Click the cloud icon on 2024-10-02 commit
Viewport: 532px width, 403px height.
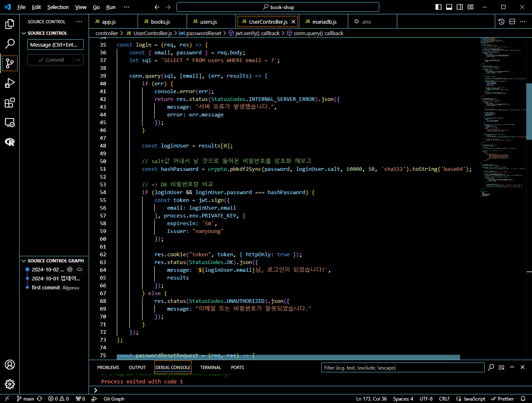click(80, 269)
